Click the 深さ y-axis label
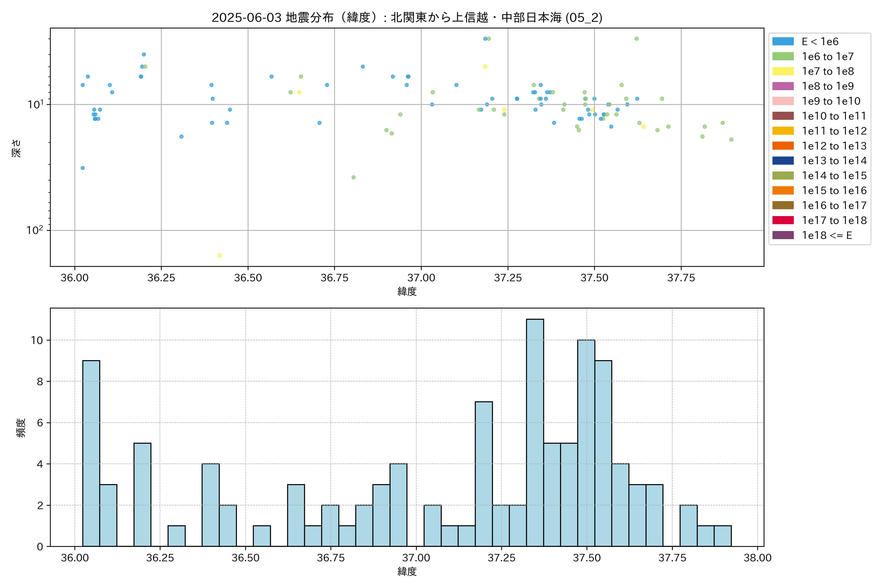 (x=16, y=148)
